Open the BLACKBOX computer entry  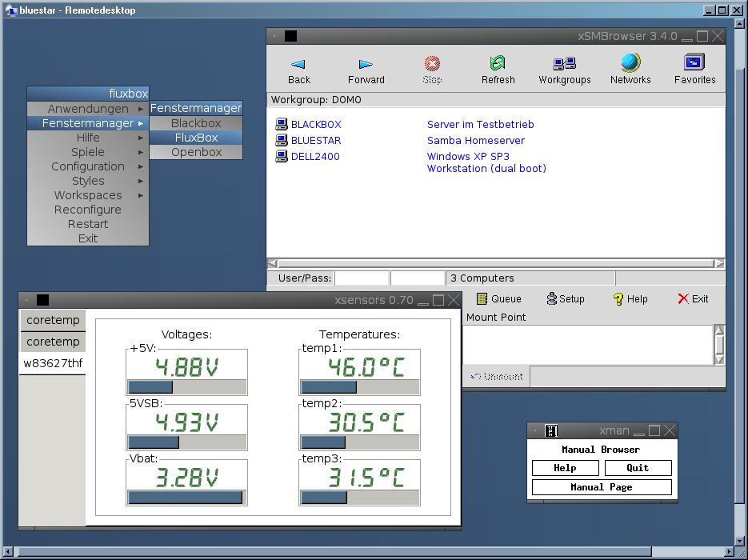click(x=315, y=125)
